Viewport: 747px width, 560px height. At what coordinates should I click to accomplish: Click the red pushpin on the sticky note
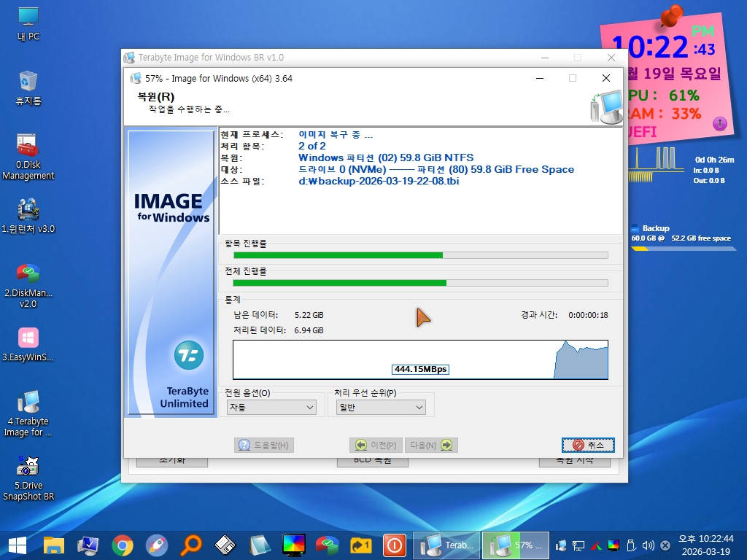pyautogui.click(x=672, y=16)
